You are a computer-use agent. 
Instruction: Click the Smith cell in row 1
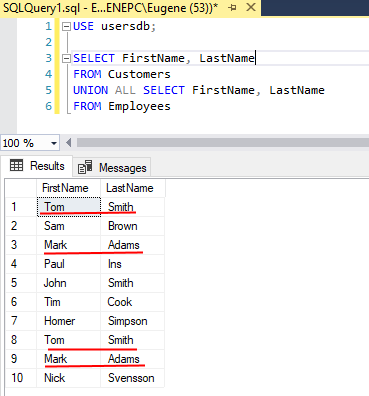point(132,207)
